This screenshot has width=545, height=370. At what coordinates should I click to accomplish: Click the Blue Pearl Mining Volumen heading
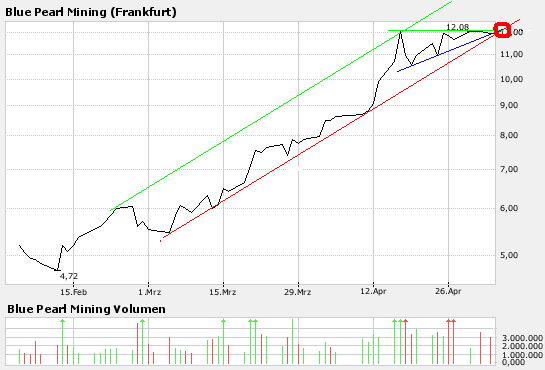(x=86, y=309)
